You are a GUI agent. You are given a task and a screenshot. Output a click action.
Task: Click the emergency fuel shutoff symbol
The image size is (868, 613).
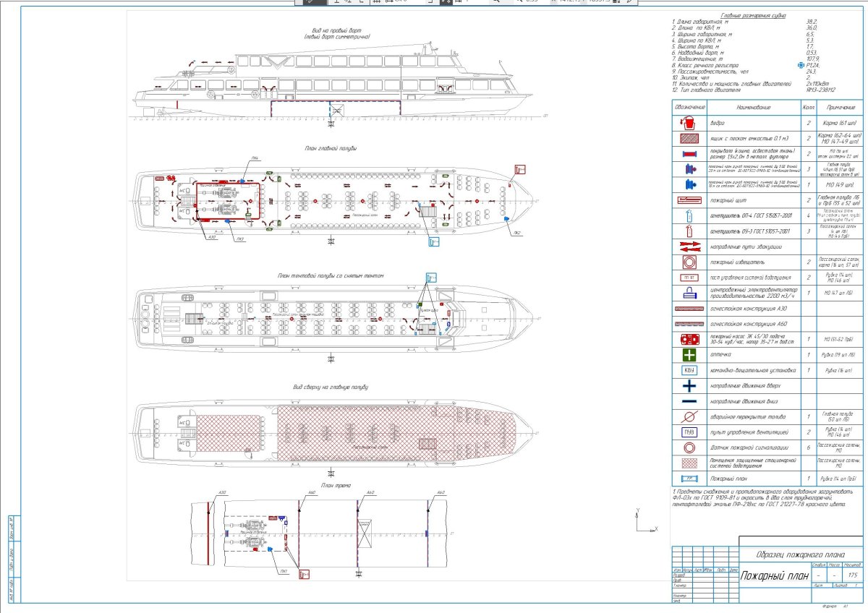(x=689, y=416)
